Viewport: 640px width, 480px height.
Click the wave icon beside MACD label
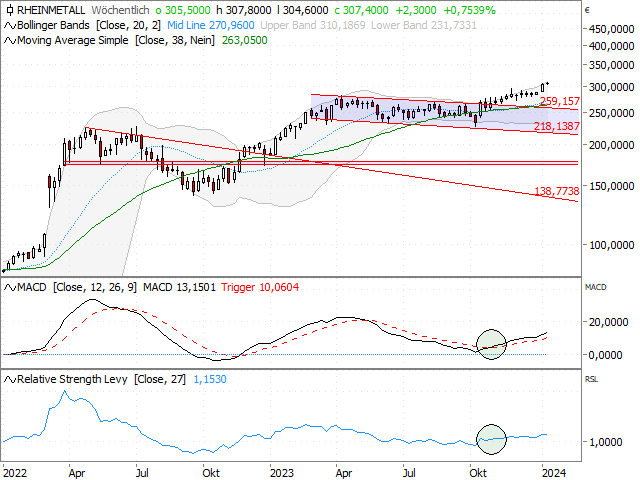[10, 288]
